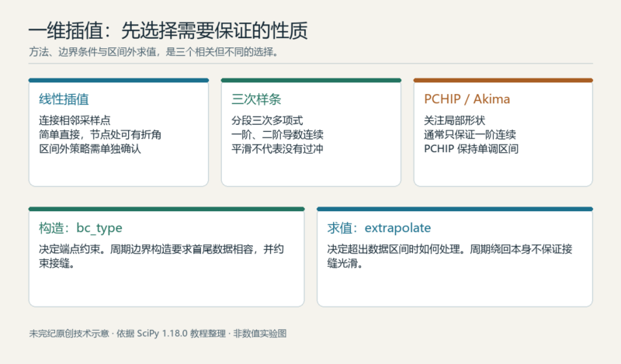Click the text 一阶、二阶导数连续

(x=277, y=134)
